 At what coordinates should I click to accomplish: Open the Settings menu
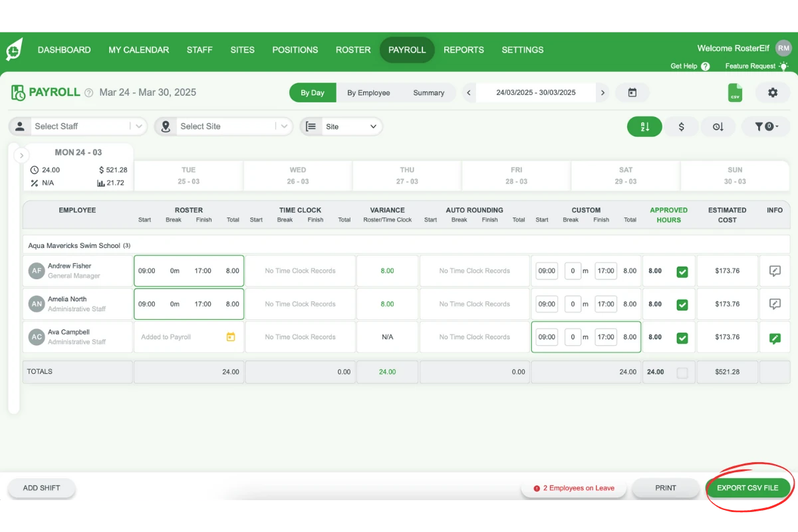523,50
